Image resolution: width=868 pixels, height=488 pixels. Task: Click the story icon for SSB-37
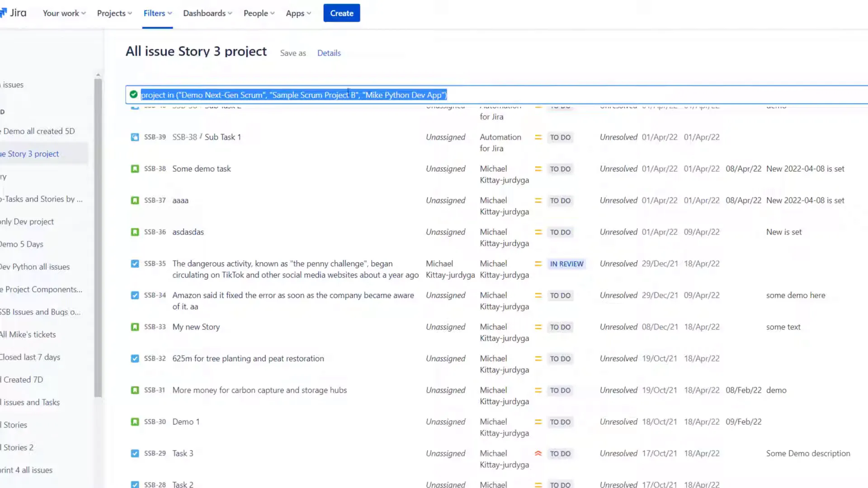(135, 200)
